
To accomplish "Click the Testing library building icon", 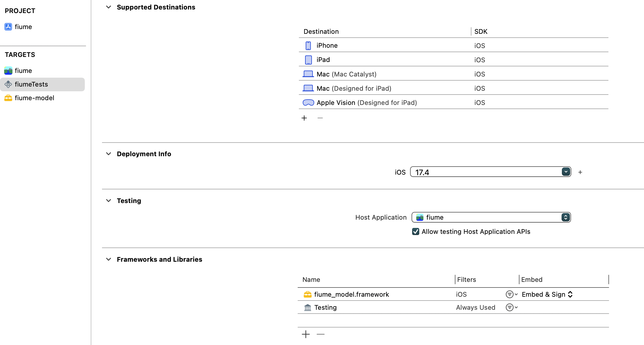I will point(308,307).
